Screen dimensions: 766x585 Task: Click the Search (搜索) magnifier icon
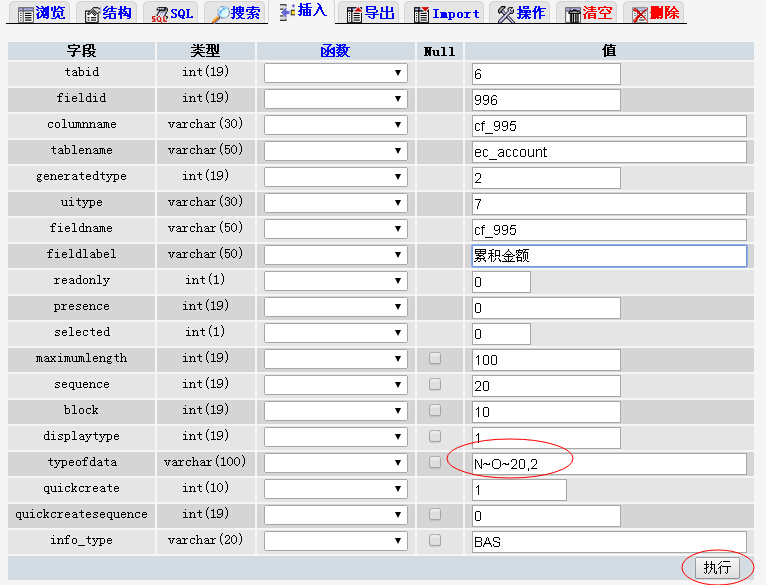(x=221, y=15)
